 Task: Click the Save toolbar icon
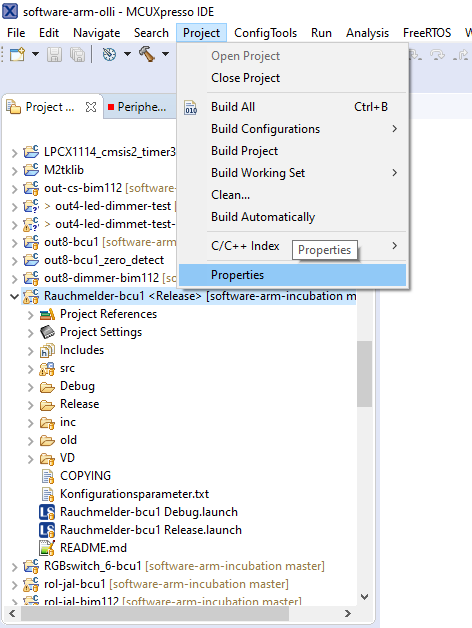coord(54,54)
